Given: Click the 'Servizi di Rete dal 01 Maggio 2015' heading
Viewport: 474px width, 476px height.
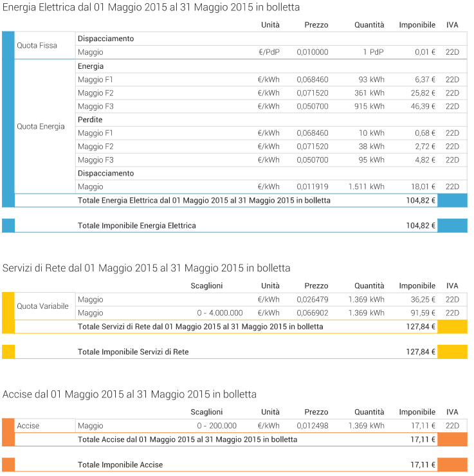Looking at the screenshot, I should coord(146,268).
